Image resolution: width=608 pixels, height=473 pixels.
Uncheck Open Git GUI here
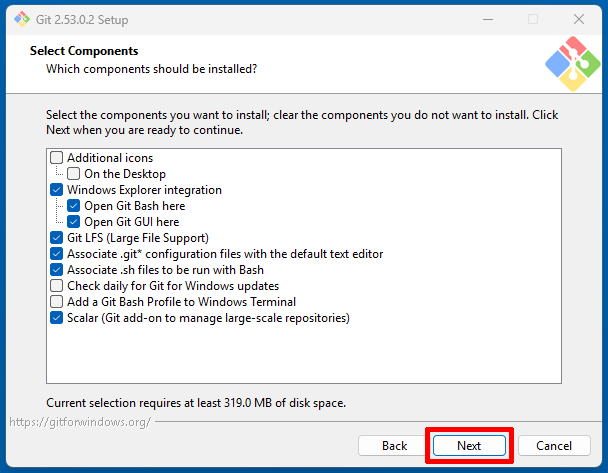73,222
